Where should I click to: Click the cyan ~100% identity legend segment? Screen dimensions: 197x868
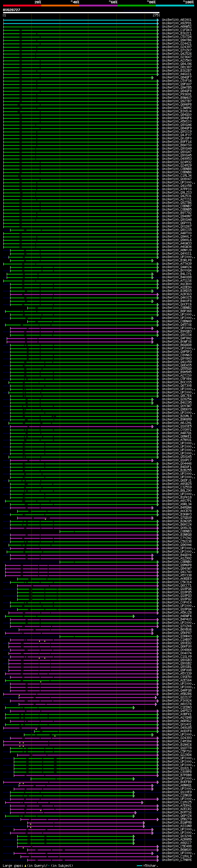[175, 6]
